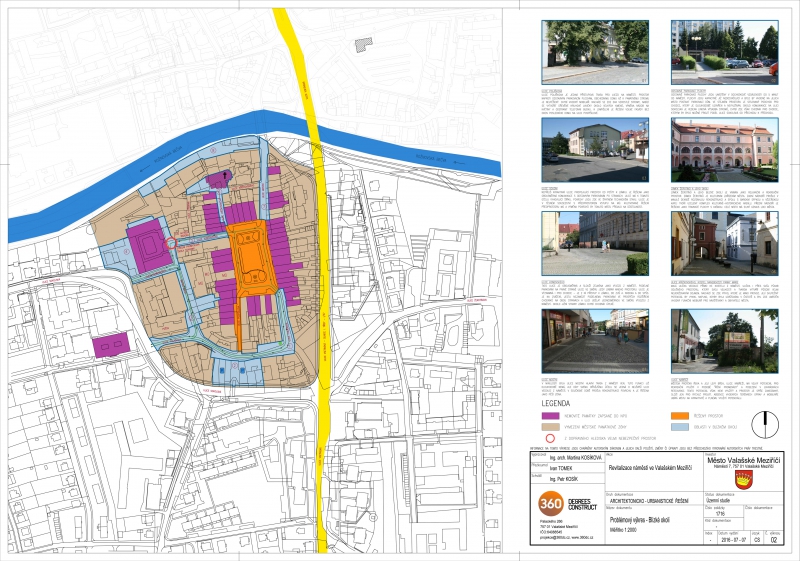Open the photo of the tree-shaded street with yellow house
The image size is (800, 561).
click(595, 52)
